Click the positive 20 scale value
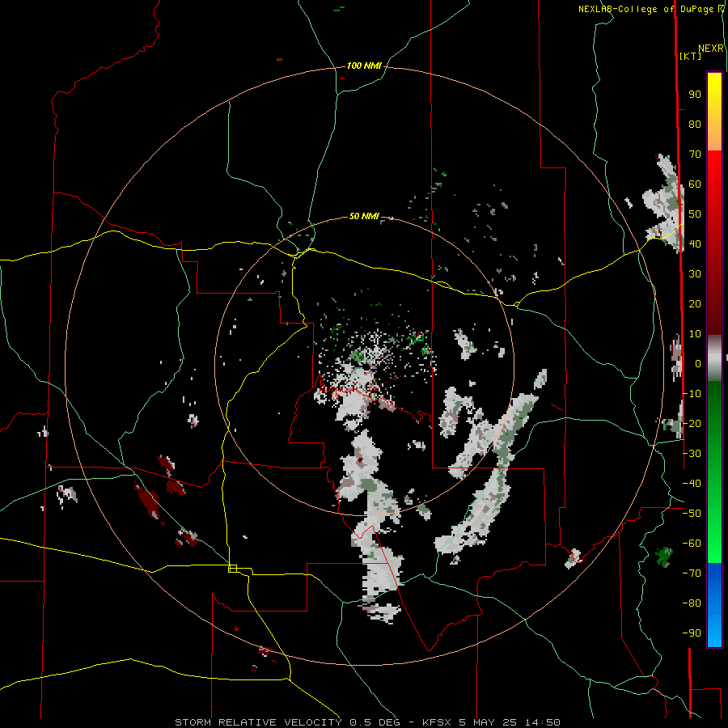Screen dimensions: 728x728 pyautogui.click(x=695, y=304)
